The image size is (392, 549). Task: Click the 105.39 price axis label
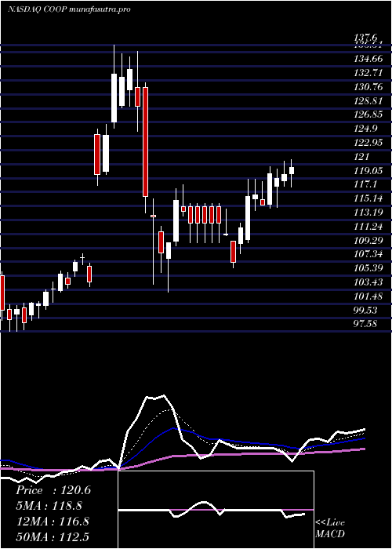pos(368,268)
